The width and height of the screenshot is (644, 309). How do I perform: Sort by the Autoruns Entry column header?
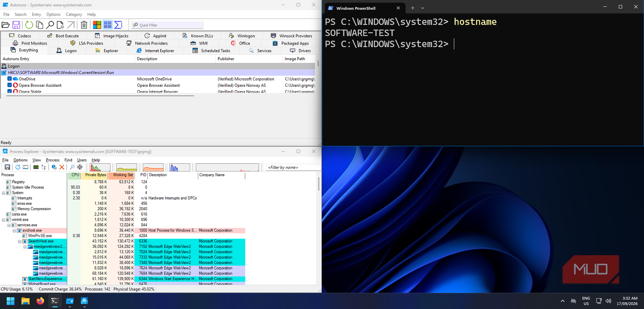(68, 59)
